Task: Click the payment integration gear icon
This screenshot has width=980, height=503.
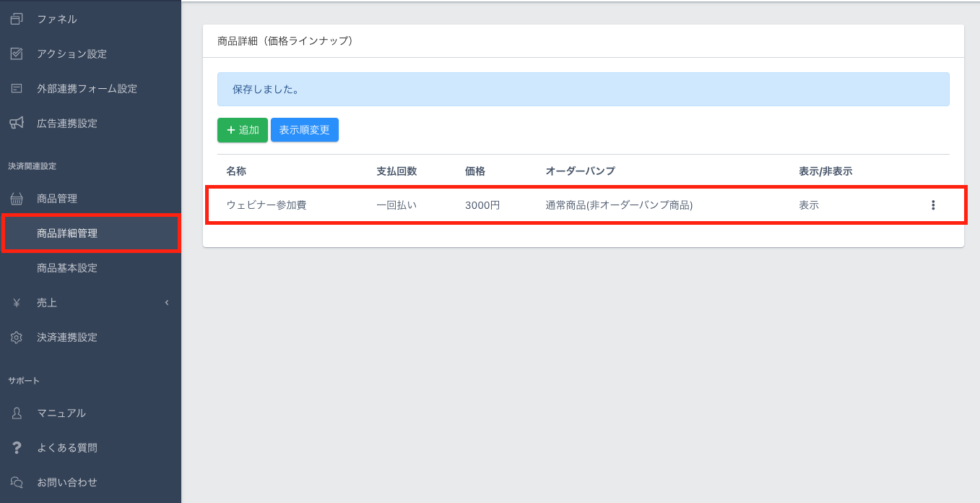Action: click(x=17, y=338)
